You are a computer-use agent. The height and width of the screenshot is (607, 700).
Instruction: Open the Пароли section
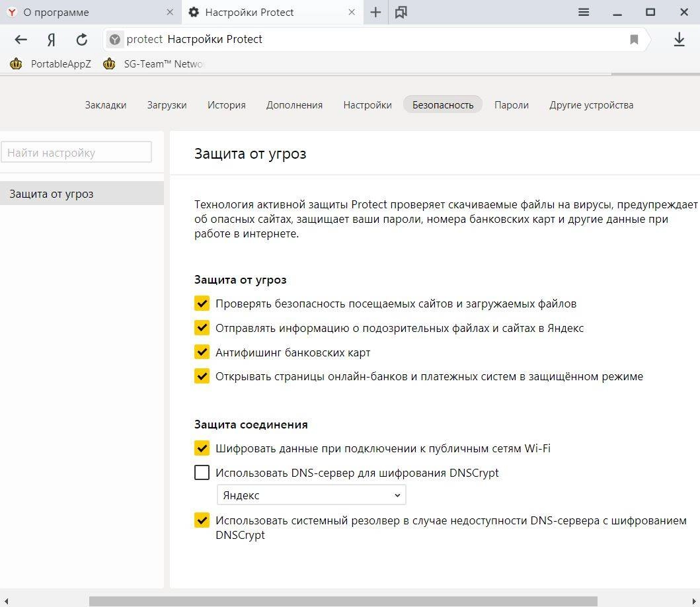(x=512, y=105)
